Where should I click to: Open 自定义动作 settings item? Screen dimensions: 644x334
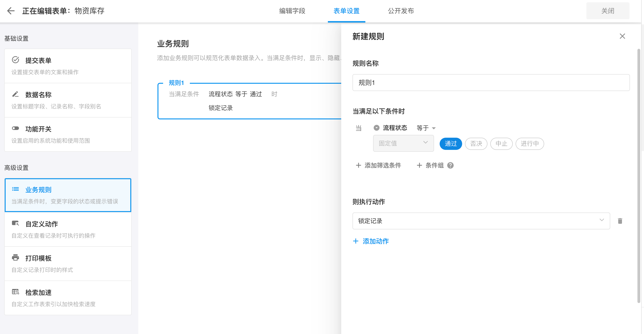click(x=68, y=229)
